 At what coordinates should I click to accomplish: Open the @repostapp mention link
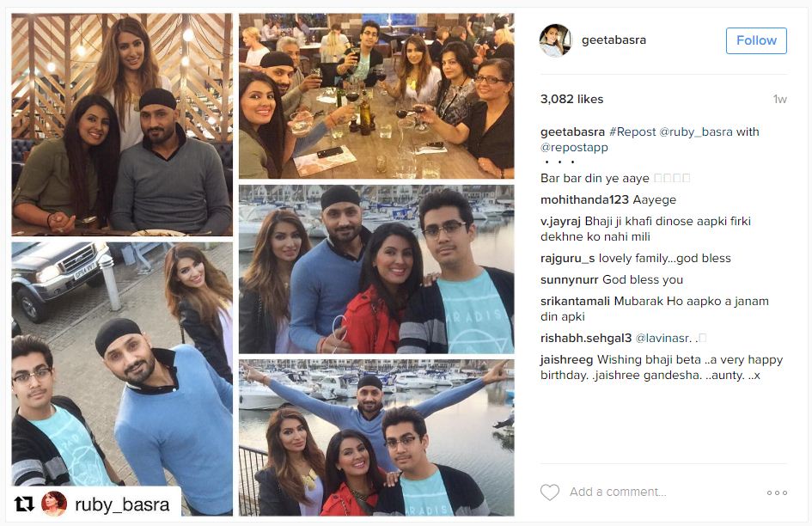click(x=574, y=147)
